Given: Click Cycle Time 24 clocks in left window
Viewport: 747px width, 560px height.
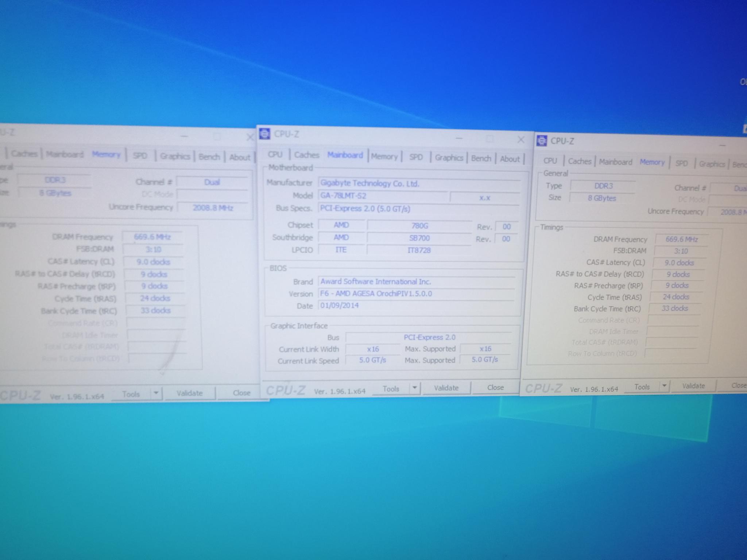Looking at the screenshot, I should tap(155, 299).
